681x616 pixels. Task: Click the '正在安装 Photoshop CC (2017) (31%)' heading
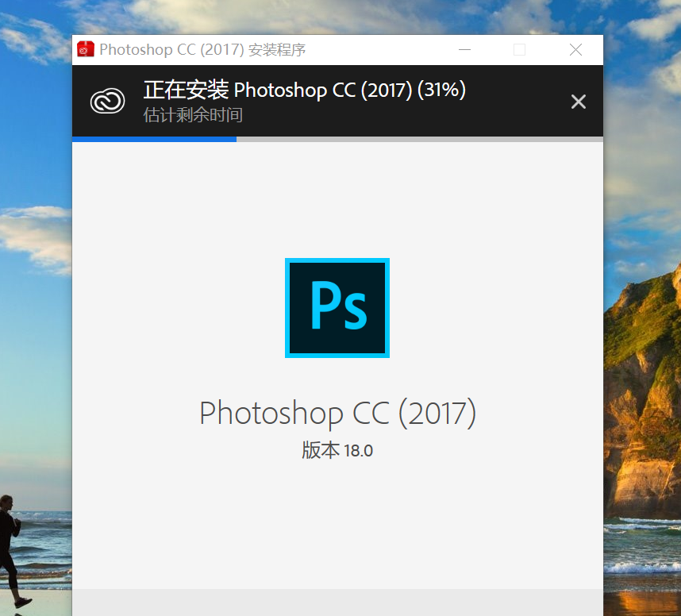pyautogui.click(x=305, y=90)
